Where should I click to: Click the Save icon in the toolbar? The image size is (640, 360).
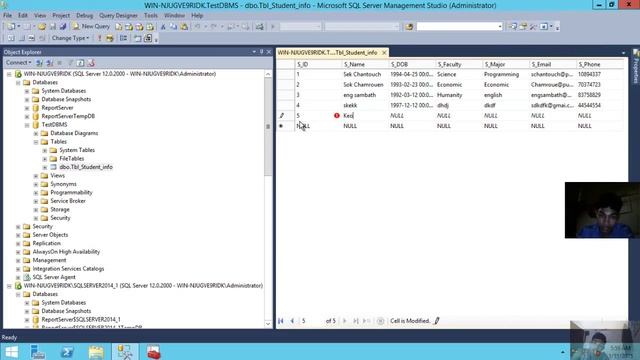[x=53, y=27]
